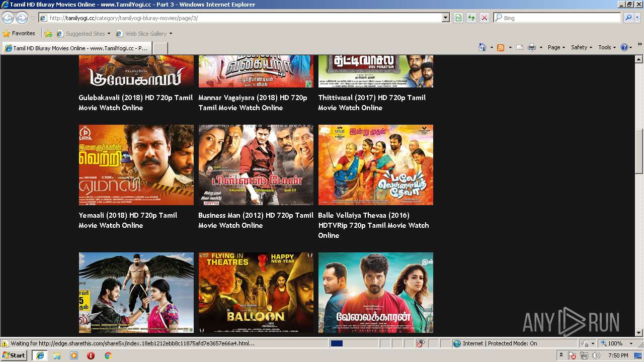Click the Home toolbar icon
This screenshot has width=644, height=362.
pos(482,47)
